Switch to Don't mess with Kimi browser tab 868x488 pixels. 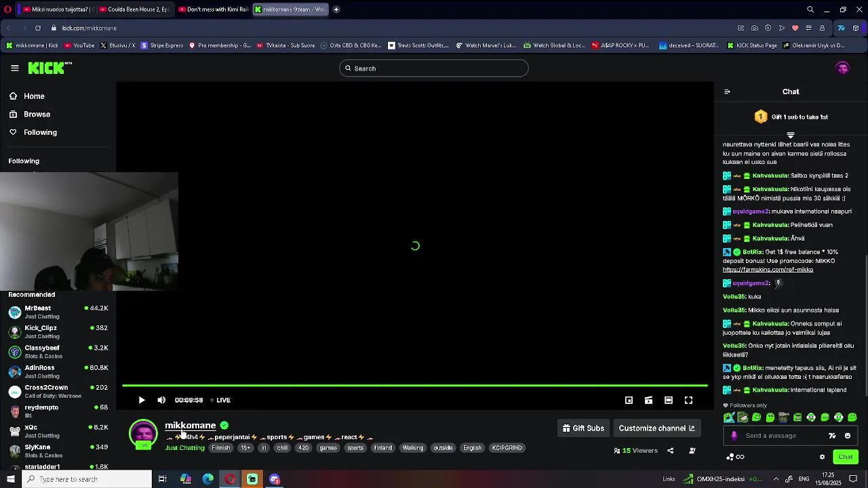(x=212, y=9)
